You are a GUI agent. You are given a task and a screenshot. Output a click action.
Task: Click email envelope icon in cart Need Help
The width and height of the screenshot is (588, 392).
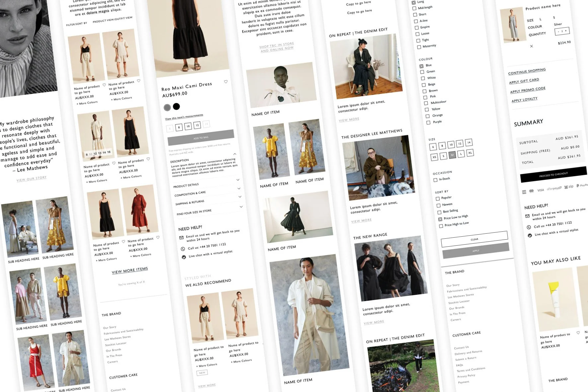(x=528, y=216)
